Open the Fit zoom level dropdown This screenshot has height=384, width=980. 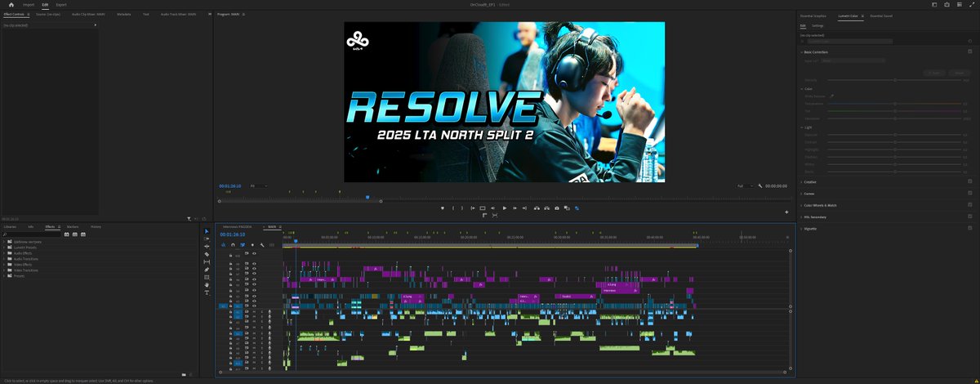pos(257,185)
